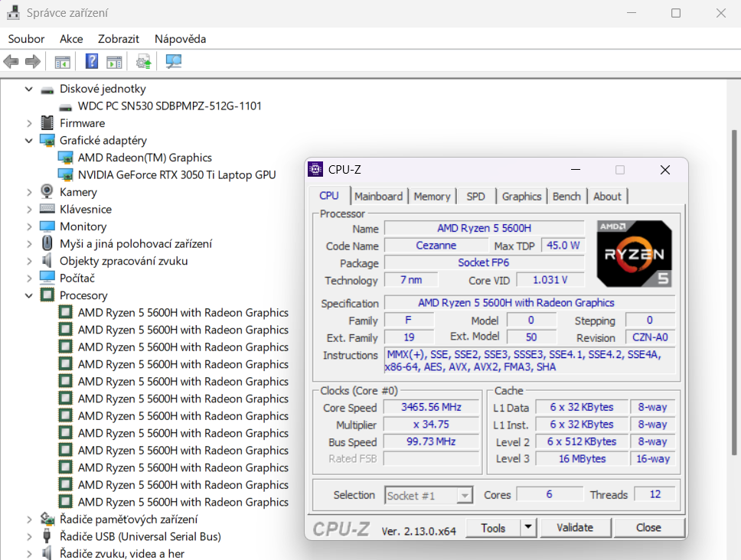Click the Help icon in the toolbar
Image resolution: width=741 pixels, height=560 pixels.
91,60
